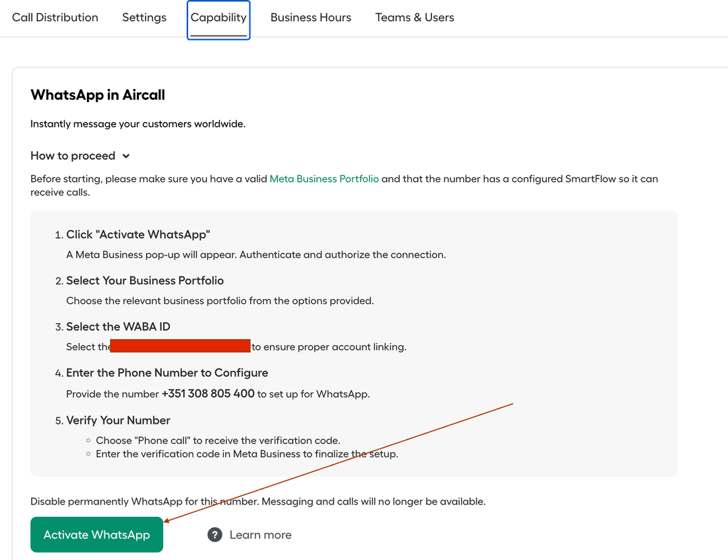Click the WhatsApp in Aircall heading

(98, 95)
